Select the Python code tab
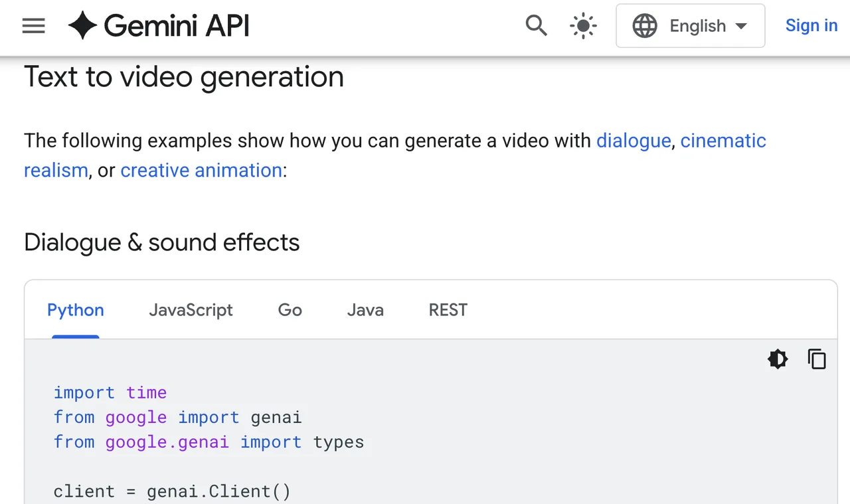This screenshot has width=850, height=504. (76, 310)
